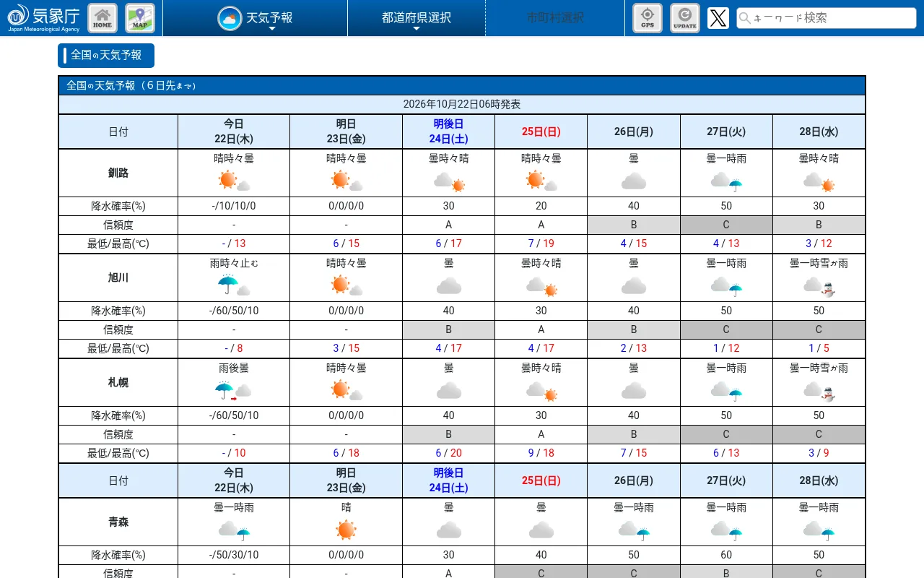Click Sapporo's 25日 temperature 9 / 18
Viewport: 924px width, 578px height.
click(x=541, y=453)
